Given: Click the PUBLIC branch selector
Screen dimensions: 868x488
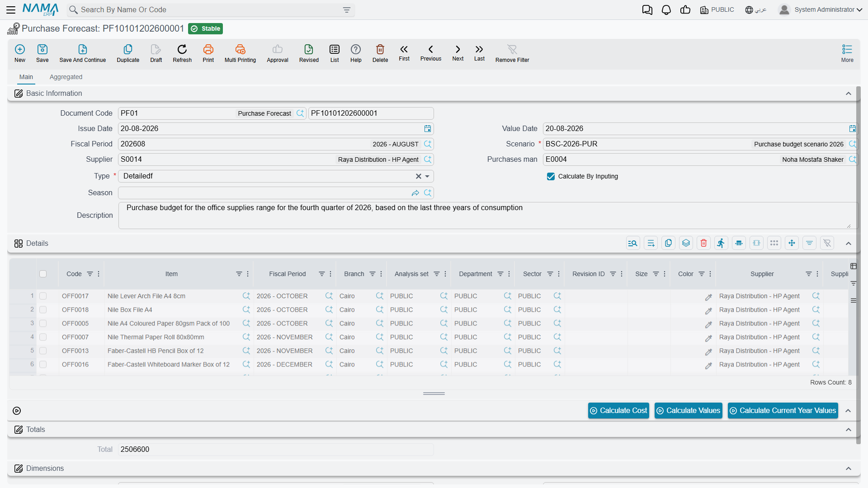Looking at the screenshot, I should click(x=717, y=10).
